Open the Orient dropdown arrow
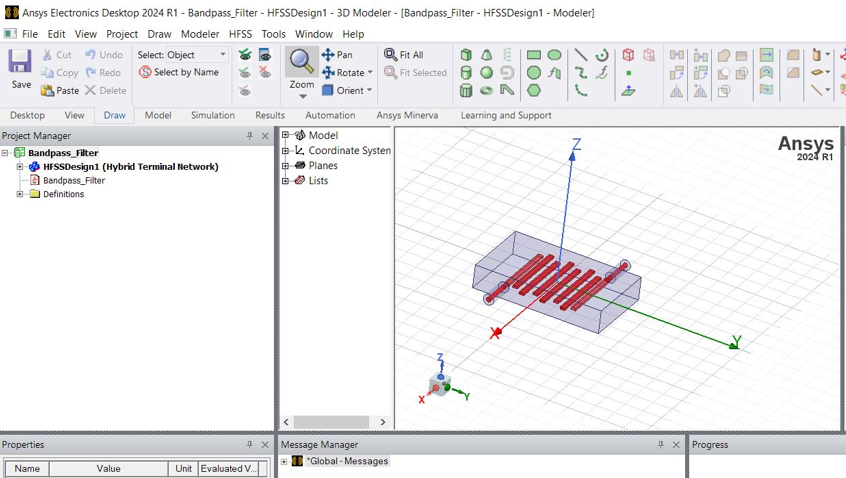The image size is (846, 478). coord(370,91)
